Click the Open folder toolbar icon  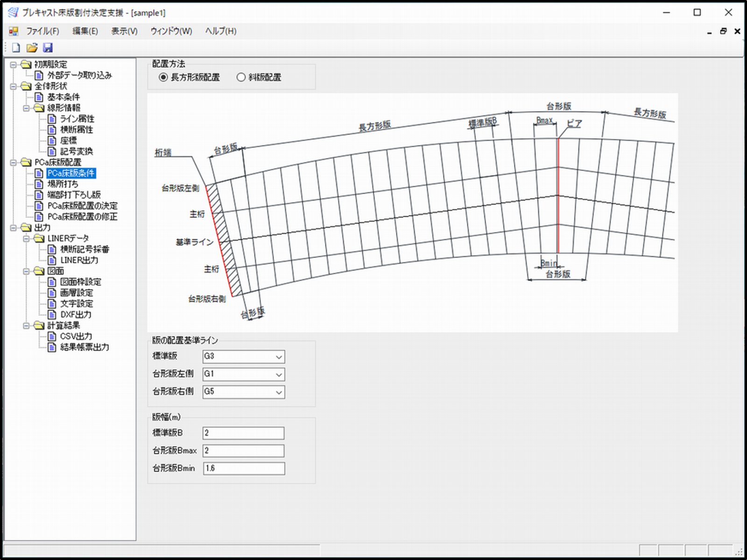point(32,48)
